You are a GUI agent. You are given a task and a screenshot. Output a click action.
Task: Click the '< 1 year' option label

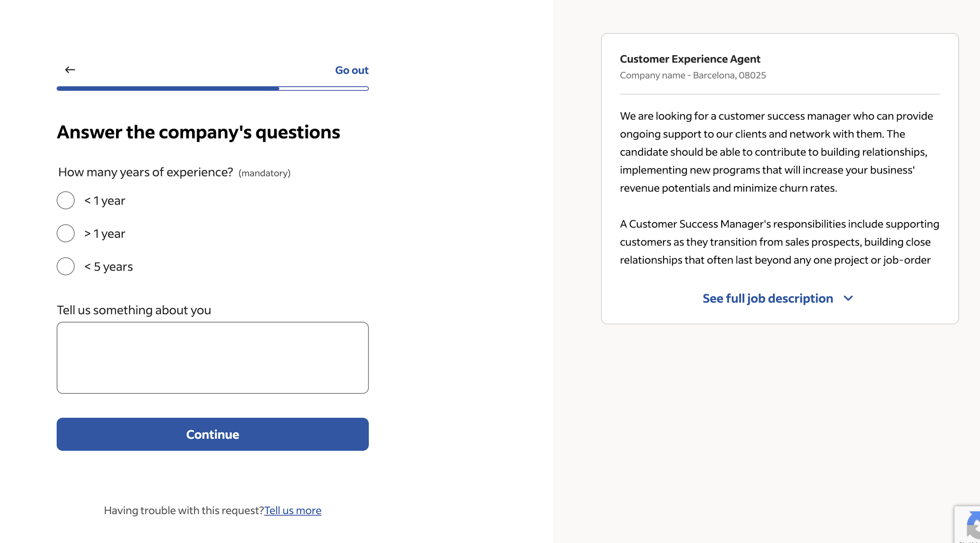(x=105, y=201)
